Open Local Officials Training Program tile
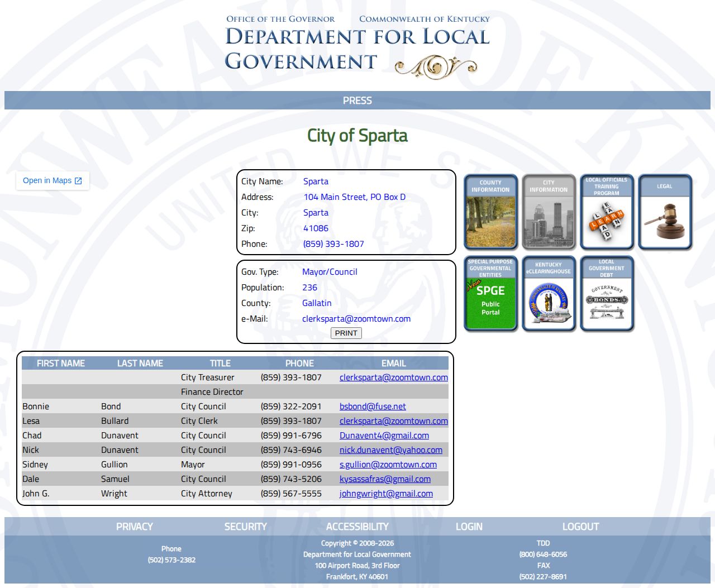 pyautogui.click(x=607, y=212)
